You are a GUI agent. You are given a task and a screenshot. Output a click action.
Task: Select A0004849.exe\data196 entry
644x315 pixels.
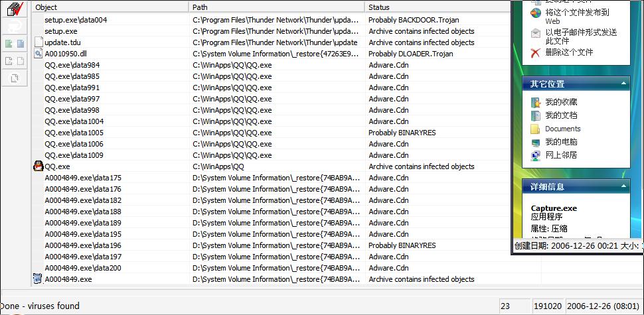click(83, 245)
